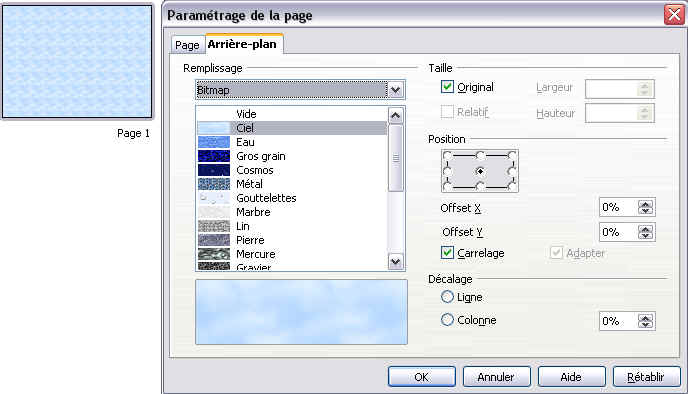Select the Cosmos bitmap texture
Screen dimensions: 688x394
click(x=291, y=170)
